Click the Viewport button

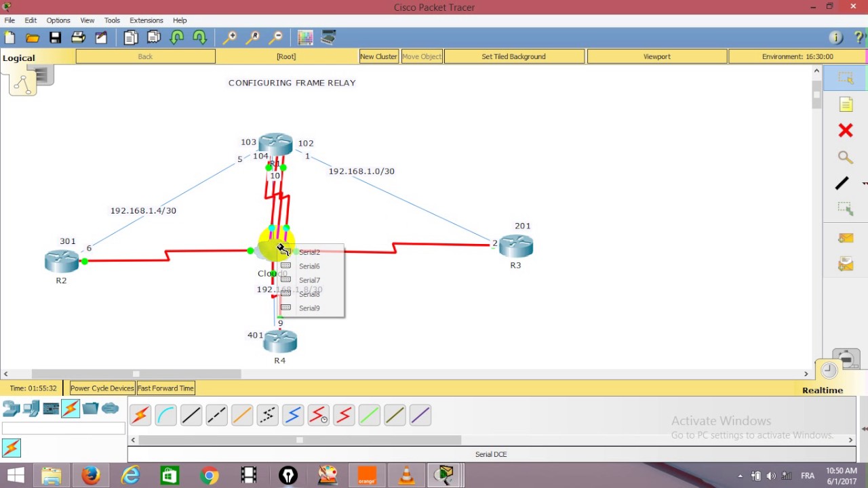[656, 56]
